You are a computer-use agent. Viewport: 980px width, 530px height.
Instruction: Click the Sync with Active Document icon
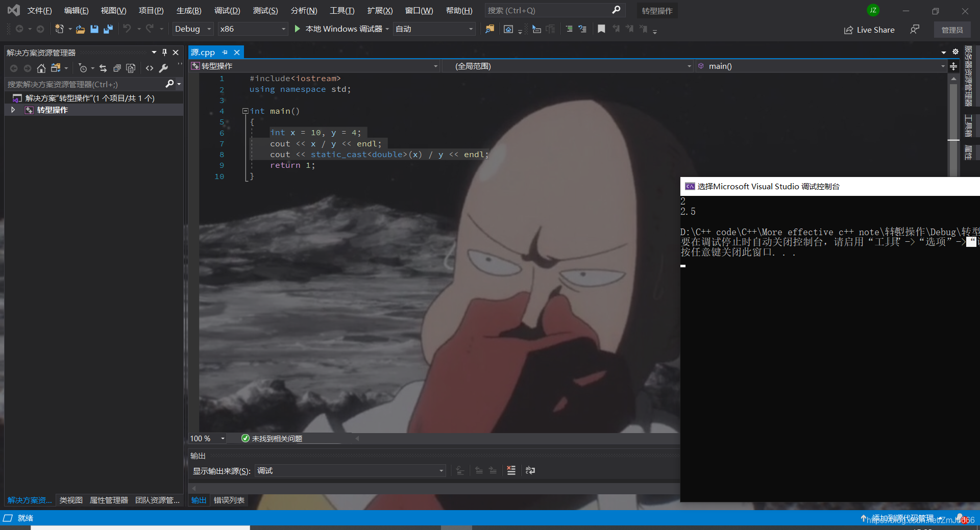pyautogui.click(x=103, y=68)
